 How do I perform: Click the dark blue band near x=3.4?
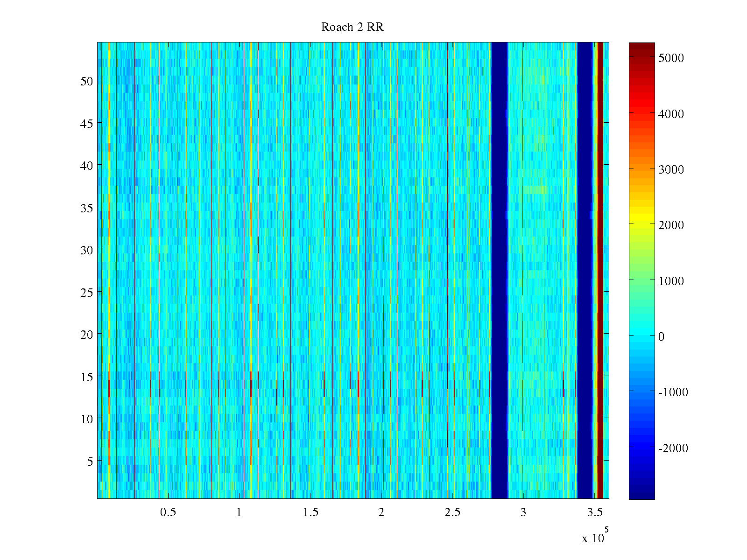[x=585, y=271]
